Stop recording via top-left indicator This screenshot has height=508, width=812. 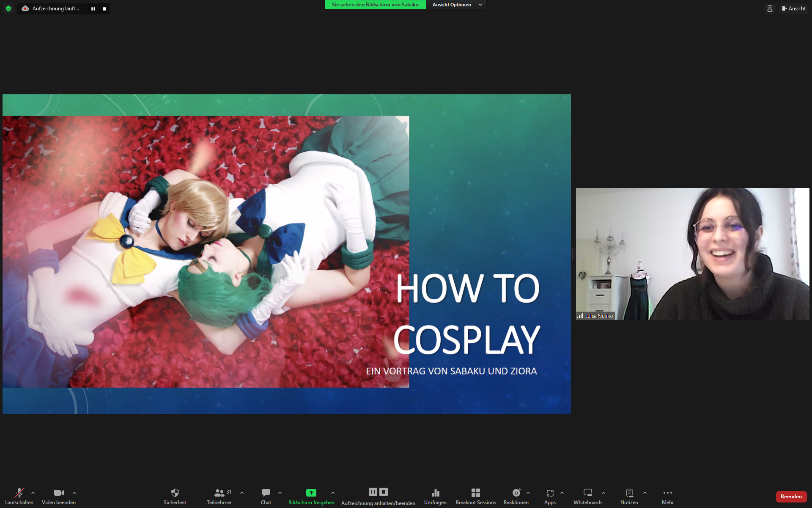(x=104, y=8)
